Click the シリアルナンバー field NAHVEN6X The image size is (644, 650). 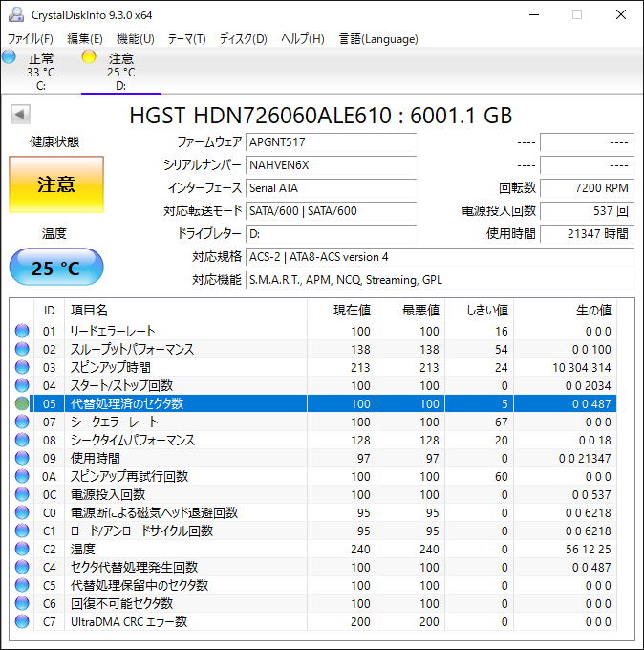click(x=332, y=165)
